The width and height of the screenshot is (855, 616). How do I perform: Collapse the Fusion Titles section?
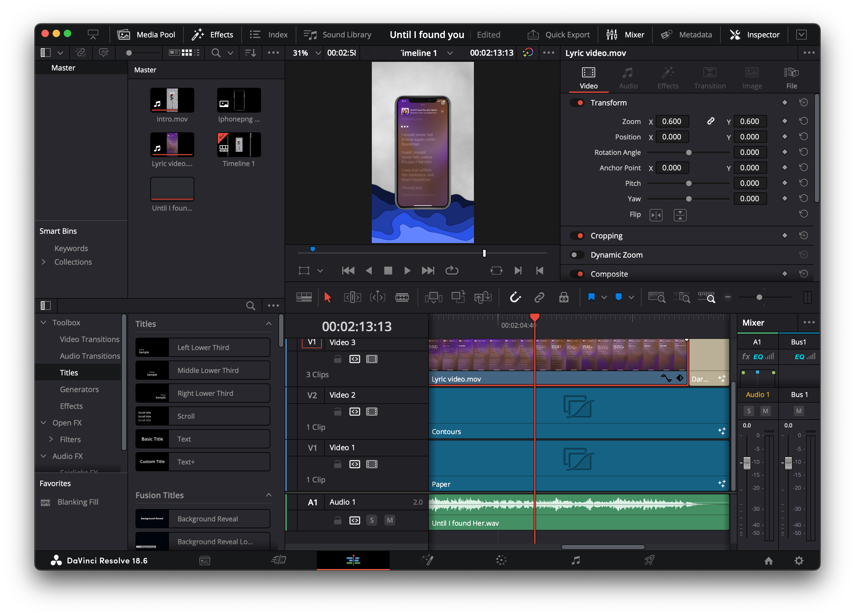pyautogui.click(x=269, y=495)
